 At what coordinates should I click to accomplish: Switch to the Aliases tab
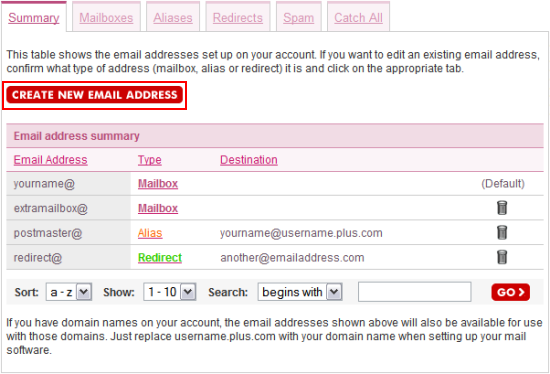[173, 18]
